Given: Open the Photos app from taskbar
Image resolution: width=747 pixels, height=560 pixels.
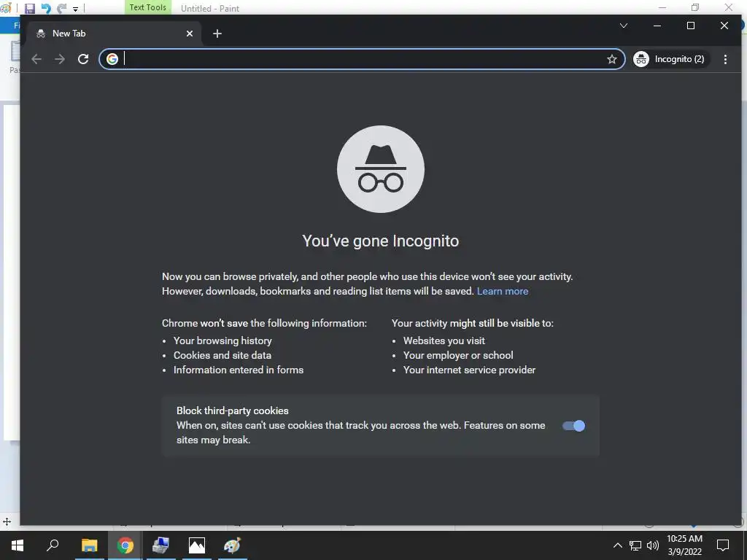Looking at the screenshot, I should [196, 545].
